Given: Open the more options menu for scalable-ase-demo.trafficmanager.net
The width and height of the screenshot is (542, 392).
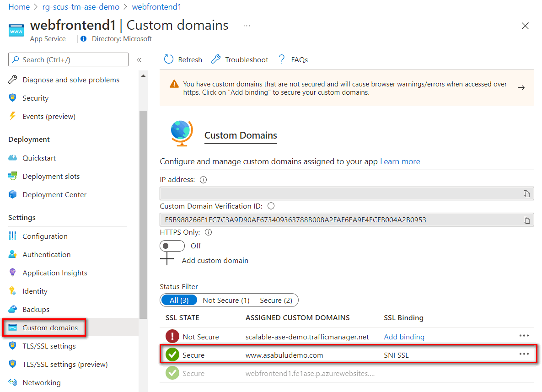Looking at the screenshot, I should point(524,336).
